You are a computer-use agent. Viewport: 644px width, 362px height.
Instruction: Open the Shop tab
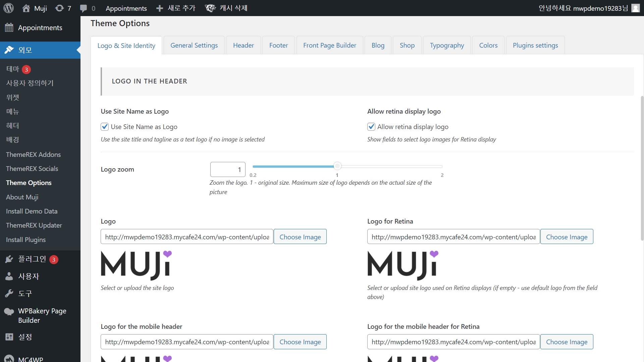407,45
